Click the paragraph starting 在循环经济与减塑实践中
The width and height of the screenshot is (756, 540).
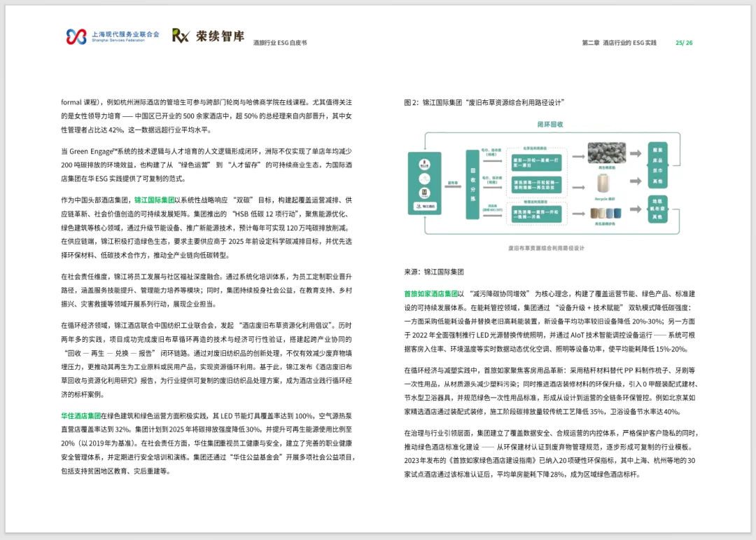[x=551, y=392]
